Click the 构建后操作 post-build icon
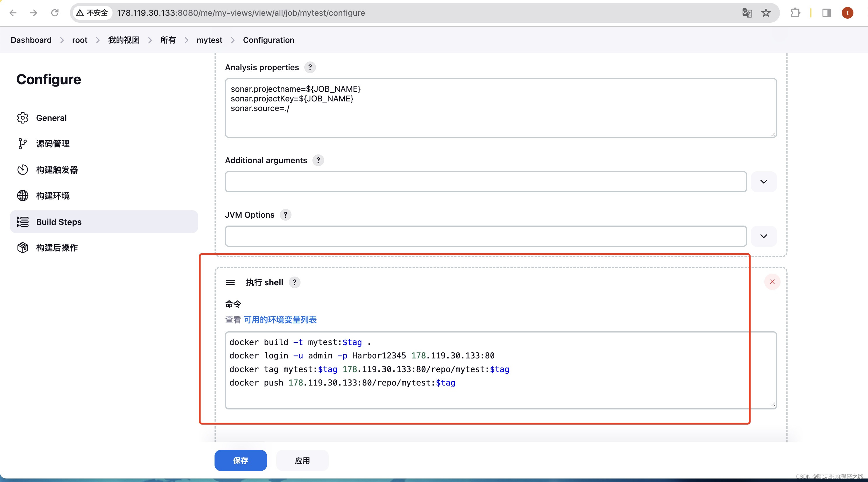 point(22,247)
